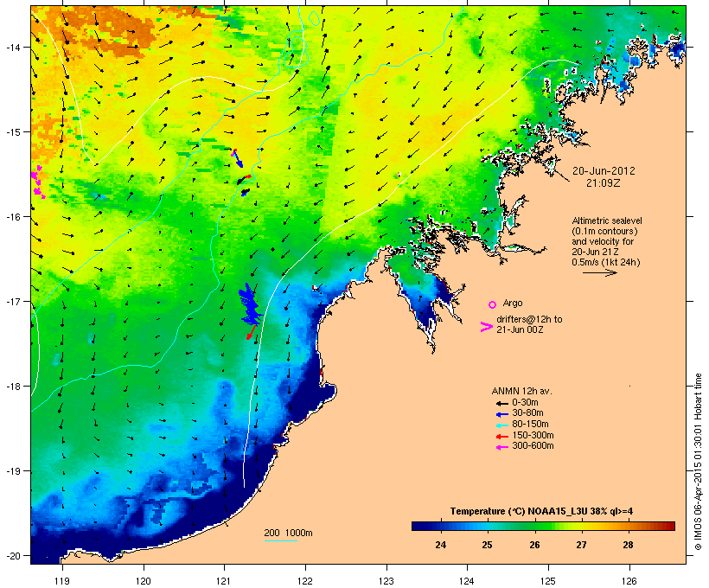Viewport: 709px width, 588px height.
Task: Click the date label 20-Jun-2012
Action: 604,171
